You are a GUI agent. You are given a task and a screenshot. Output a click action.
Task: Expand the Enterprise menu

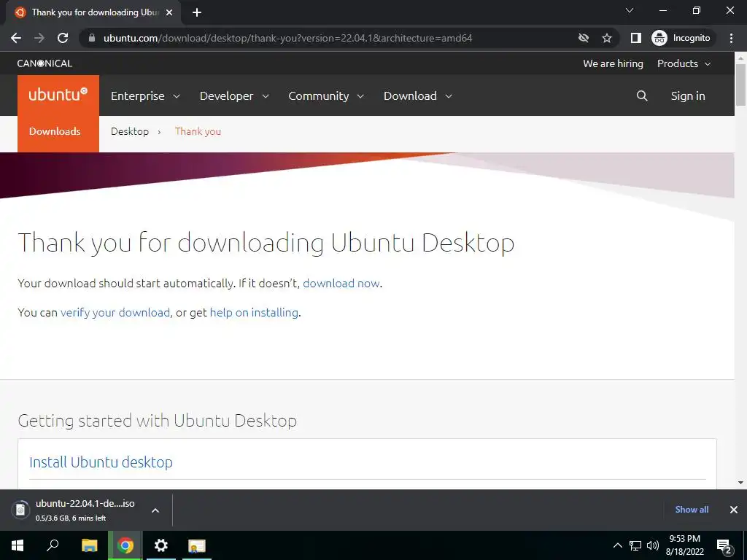coord(145,96)
